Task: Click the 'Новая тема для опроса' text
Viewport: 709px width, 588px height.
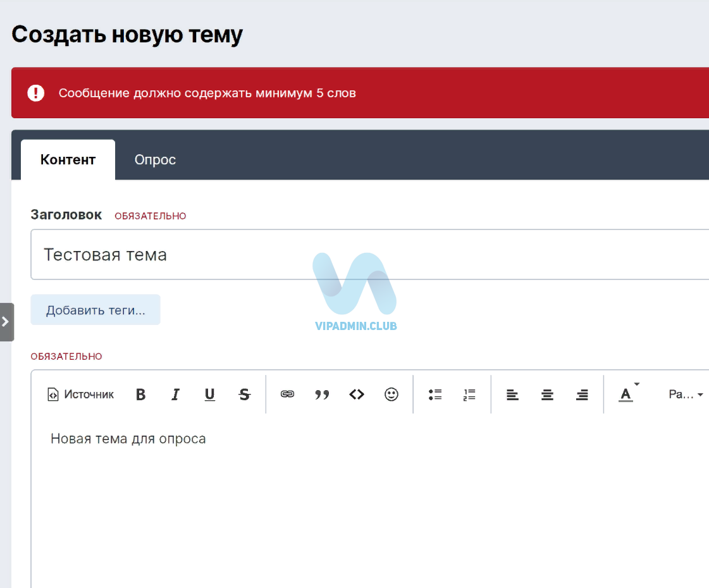Action: [128, 439]
